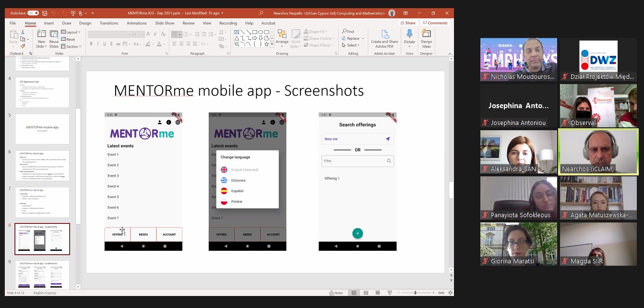Open Reuse Slides pane

pos(54,38)
